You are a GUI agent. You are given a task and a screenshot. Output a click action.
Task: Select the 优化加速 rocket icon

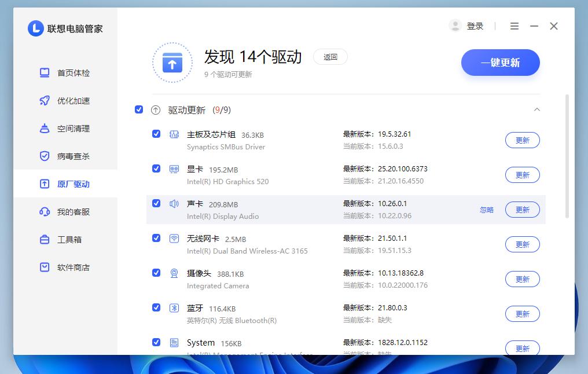coord(45,101)
